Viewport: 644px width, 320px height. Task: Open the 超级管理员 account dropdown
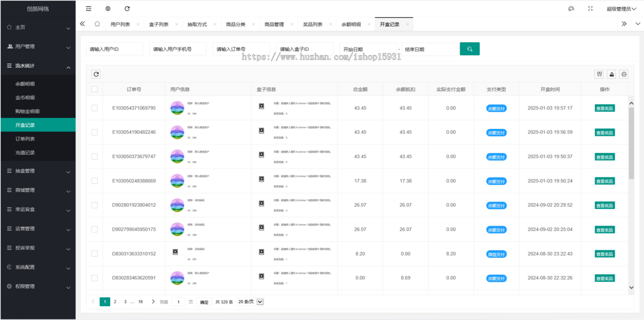(623, 8)
